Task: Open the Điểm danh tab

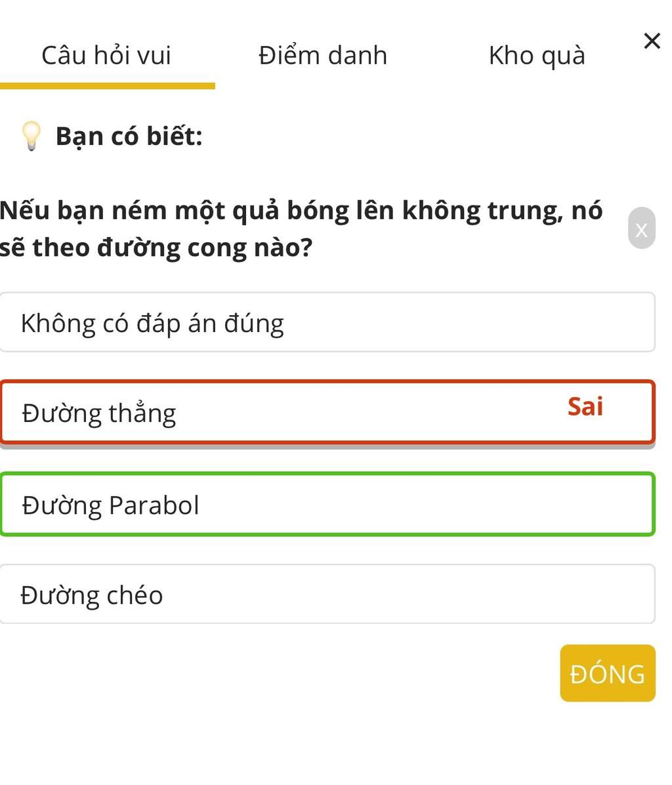Action: [323, 55]
